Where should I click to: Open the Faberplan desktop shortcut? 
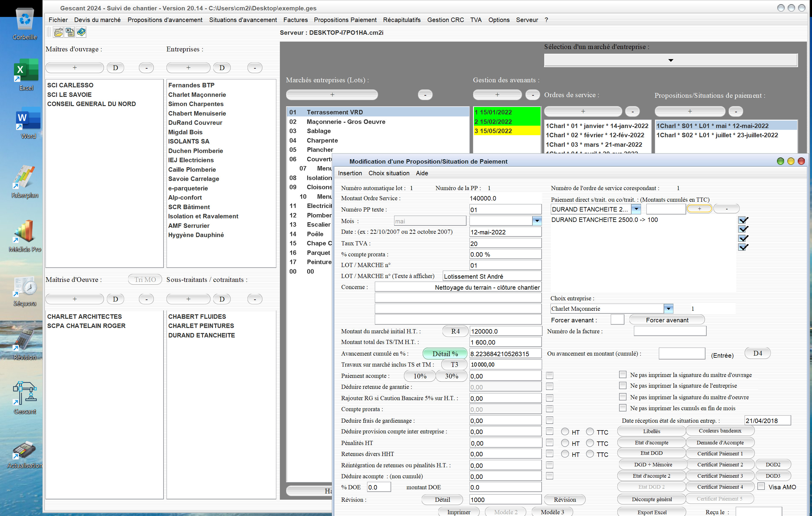point(25,182)
